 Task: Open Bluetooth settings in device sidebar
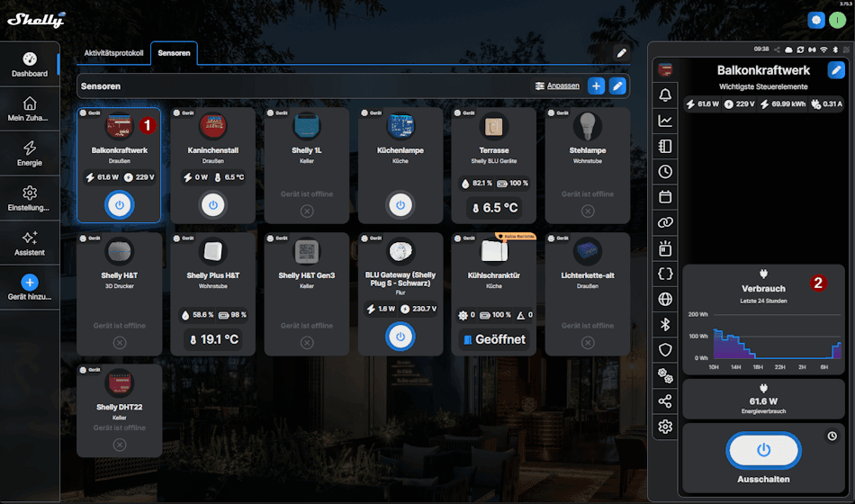(x=665, y=325)
